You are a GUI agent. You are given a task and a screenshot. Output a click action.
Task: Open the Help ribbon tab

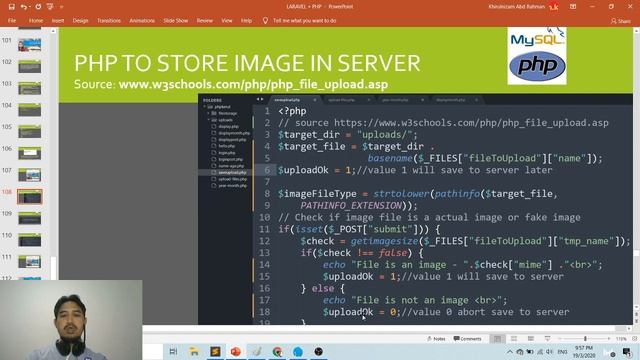(x=246, y=20)
